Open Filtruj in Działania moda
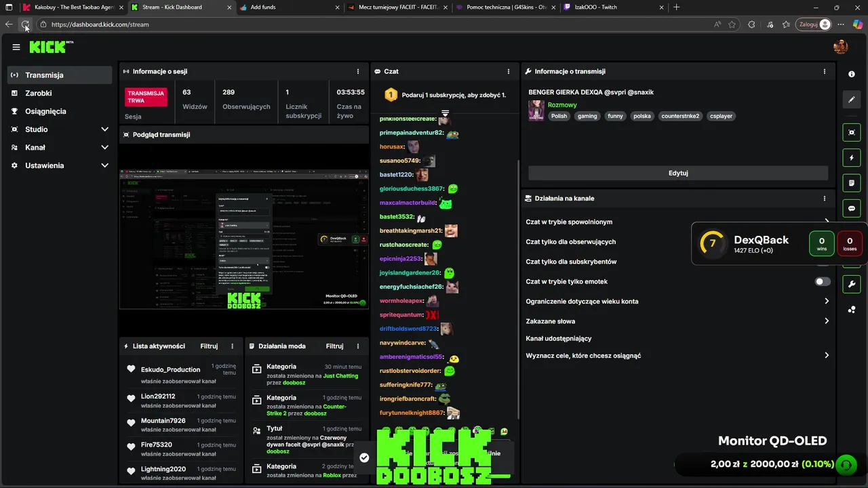This screenshot has height=488, width=868. [334, 346]
